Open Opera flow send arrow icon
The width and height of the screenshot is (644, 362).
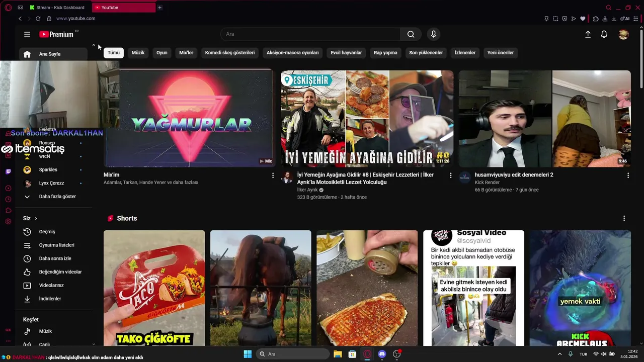tap(574, 19)
